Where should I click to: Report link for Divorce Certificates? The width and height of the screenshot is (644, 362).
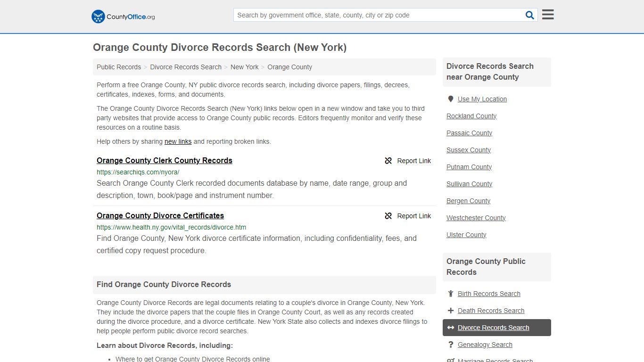pyautogui.click(x=408, y=216)
